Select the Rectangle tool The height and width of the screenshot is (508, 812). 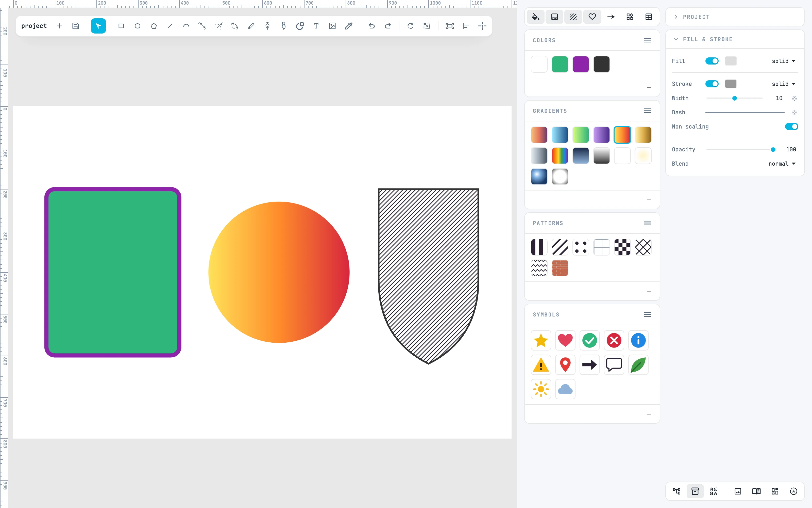121,26
